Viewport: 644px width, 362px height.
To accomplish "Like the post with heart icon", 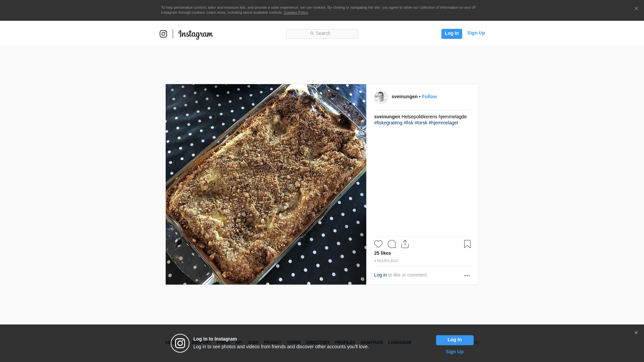I will (x=378, y=244).
